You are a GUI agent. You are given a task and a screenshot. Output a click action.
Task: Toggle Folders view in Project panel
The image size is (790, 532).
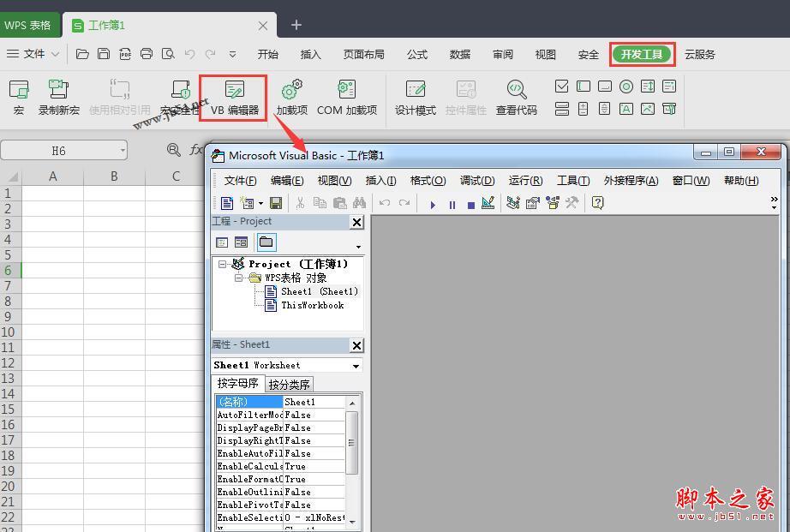click(x=266, y=242)
